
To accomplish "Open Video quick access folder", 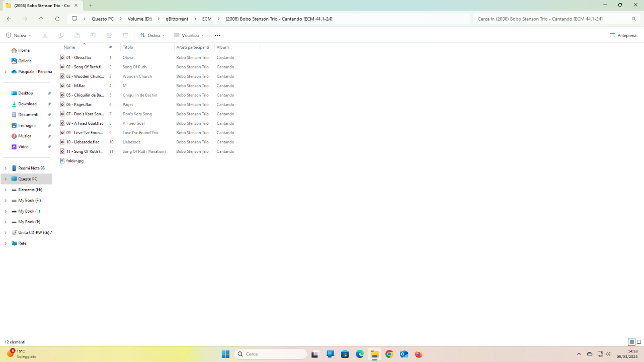I will tap(23, 147).
